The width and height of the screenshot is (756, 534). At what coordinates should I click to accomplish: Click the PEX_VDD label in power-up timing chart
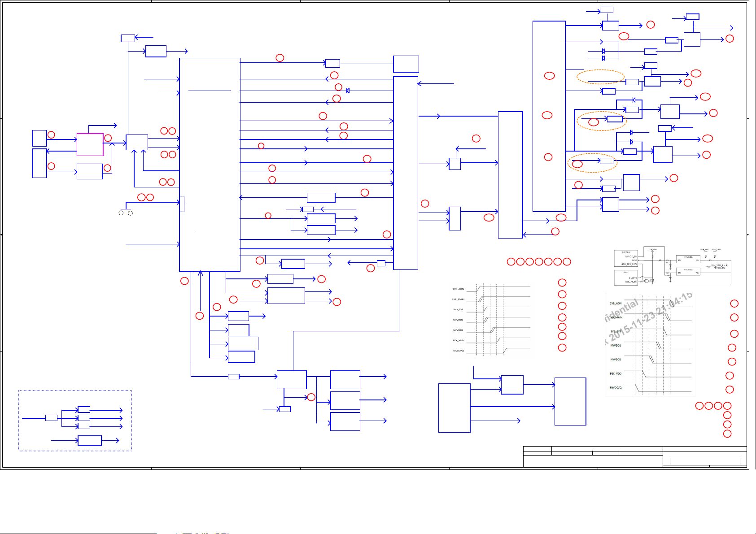click(x=458, y=341)
